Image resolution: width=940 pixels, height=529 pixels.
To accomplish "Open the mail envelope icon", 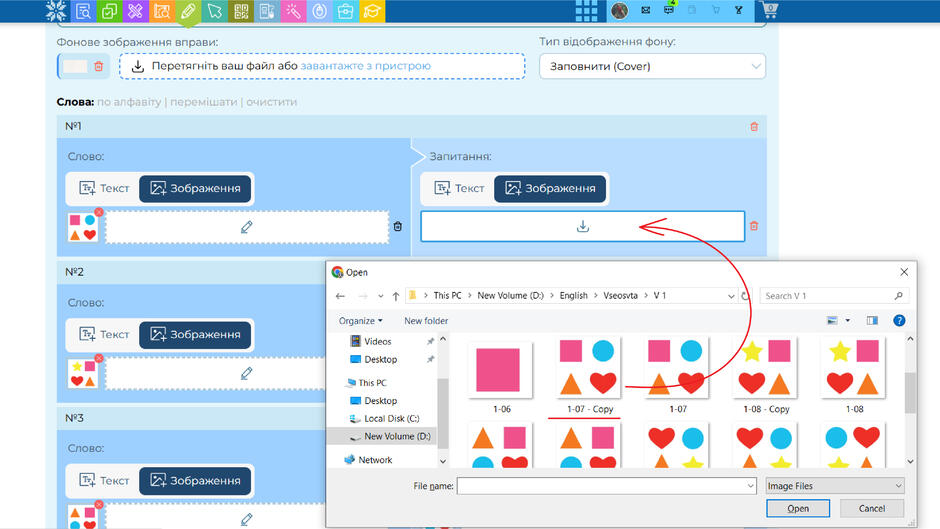I will pyautogui.click(x=646, y=10).
